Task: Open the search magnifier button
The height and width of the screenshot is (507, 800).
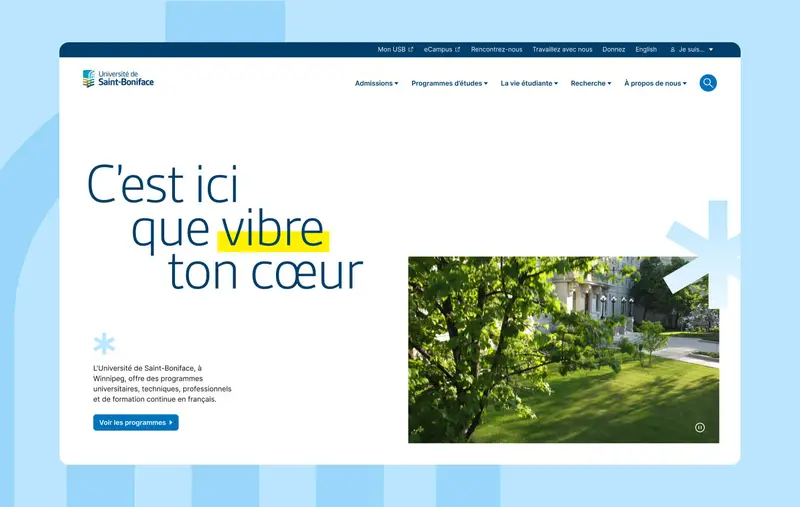Action: tap(708, 83)
